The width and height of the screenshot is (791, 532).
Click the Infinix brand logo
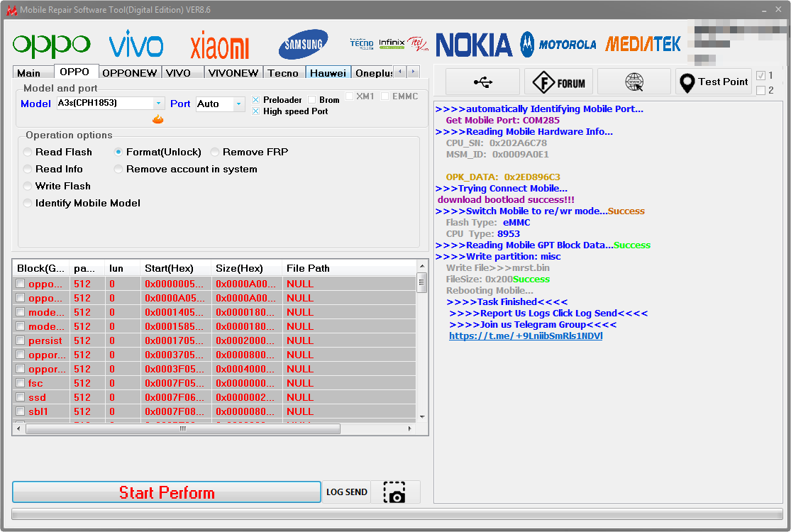392,43
